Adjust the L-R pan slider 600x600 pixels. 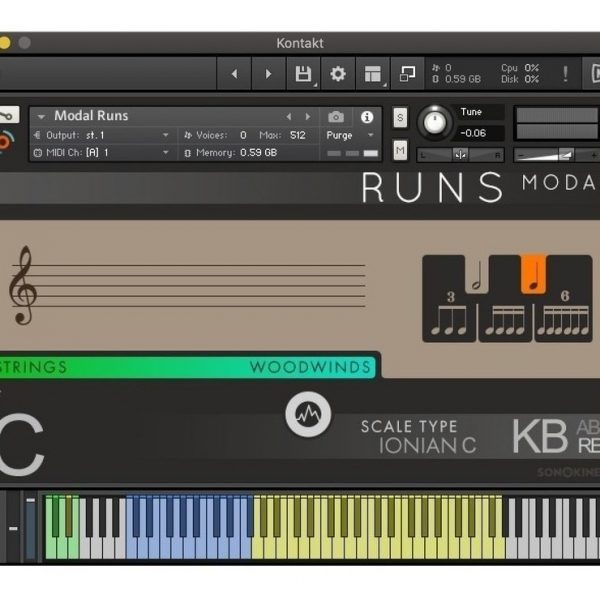[460, 155]
